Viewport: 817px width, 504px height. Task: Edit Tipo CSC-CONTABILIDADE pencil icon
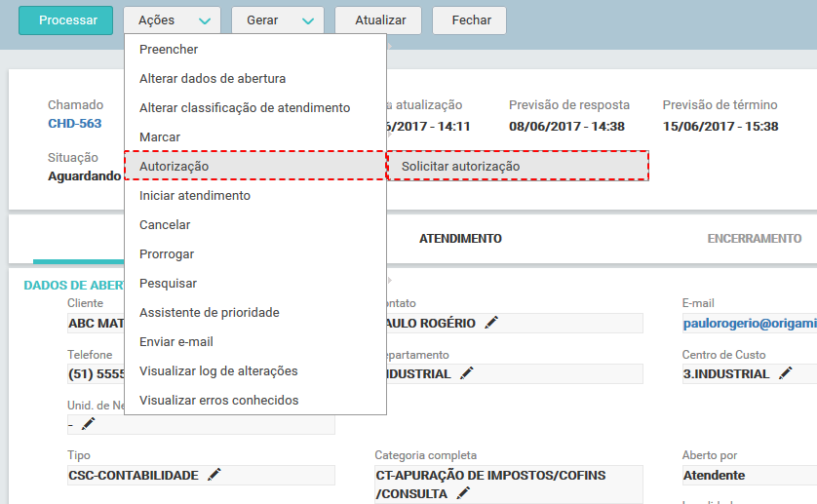point(214,475)
